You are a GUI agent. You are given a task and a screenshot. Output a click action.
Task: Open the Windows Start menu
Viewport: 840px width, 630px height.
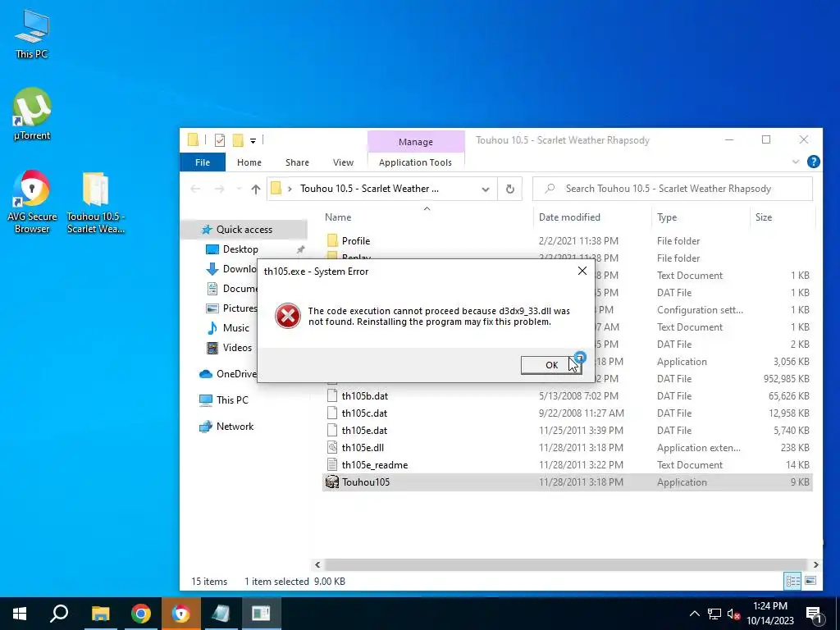[20, 614]
